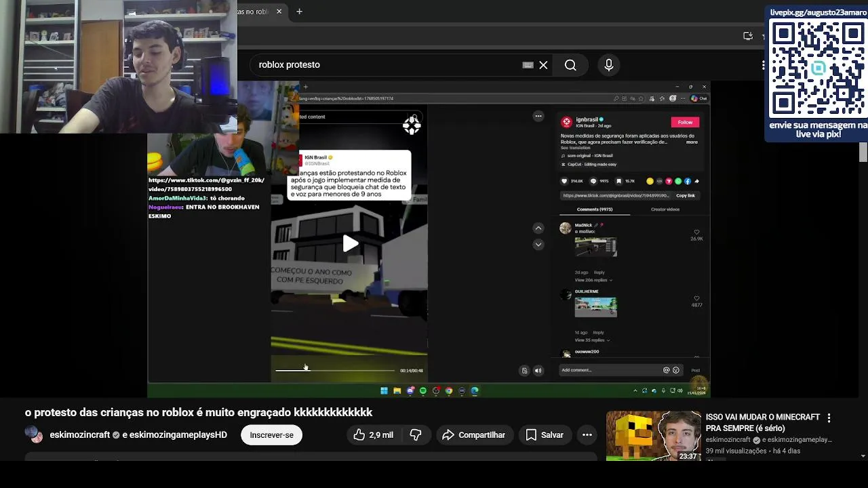Image resolution: width=868 pixels, height=488 pixels.
Task: Open a new tab in the inner recorded browser
Action: click(x=305, y=87)
